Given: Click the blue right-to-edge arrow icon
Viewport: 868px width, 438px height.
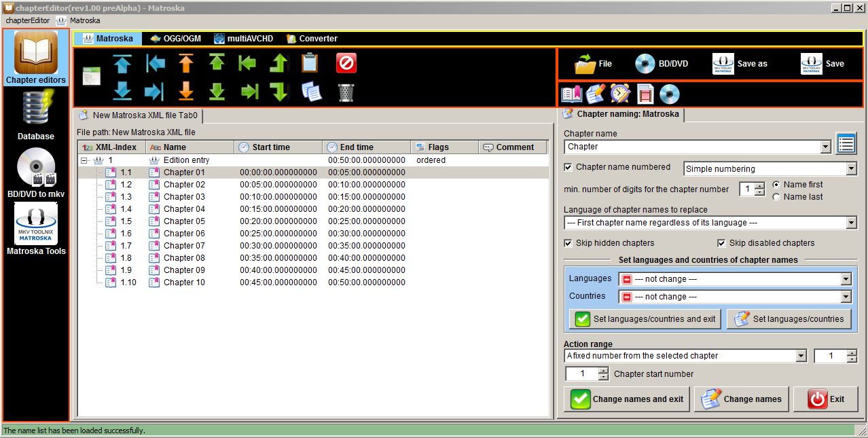Looking at the screenshot, I should (155, 91).
